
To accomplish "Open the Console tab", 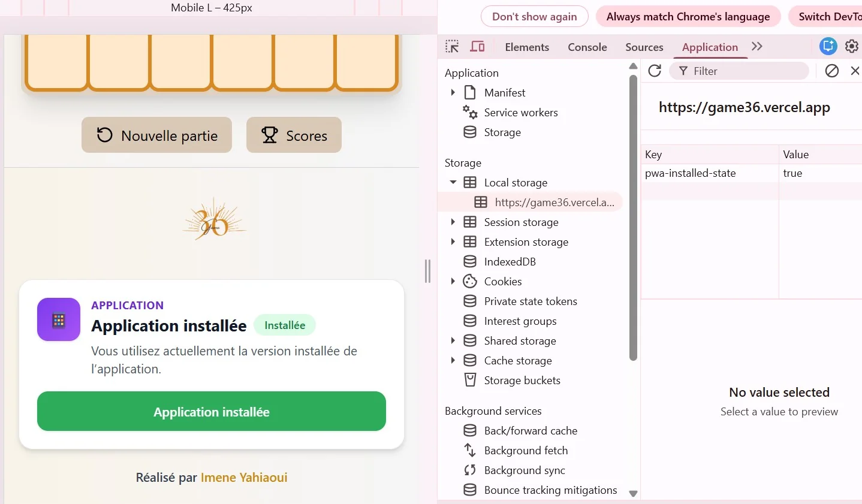I will [x=587, y=47].
